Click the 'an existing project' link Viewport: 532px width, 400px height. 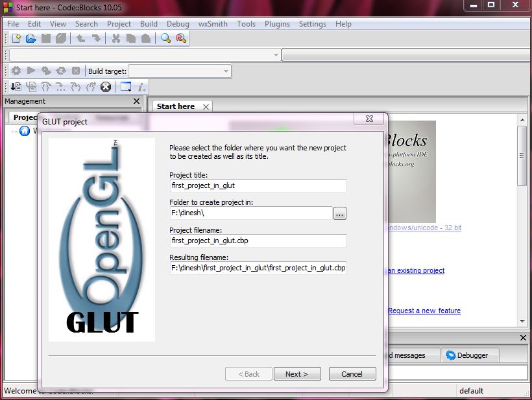[416, 270]
